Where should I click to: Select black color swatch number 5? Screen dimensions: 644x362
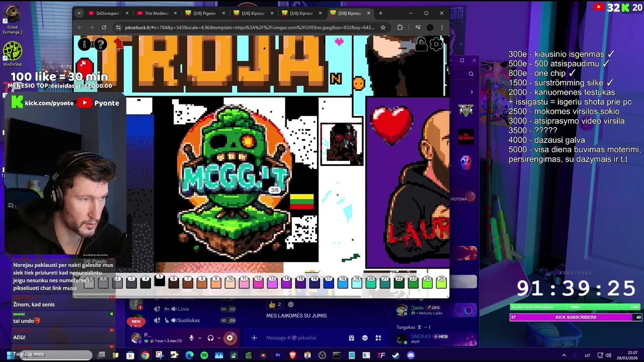pos(159,282)
